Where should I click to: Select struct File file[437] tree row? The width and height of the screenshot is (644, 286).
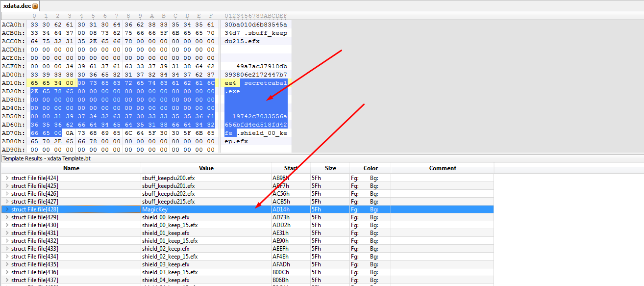(x=35, y=280)
